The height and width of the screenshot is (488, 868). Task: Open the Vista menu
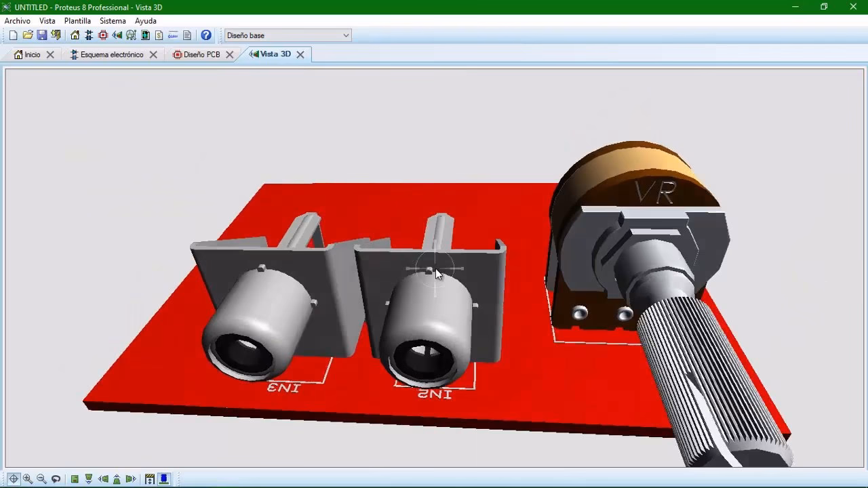coord(47,21)
